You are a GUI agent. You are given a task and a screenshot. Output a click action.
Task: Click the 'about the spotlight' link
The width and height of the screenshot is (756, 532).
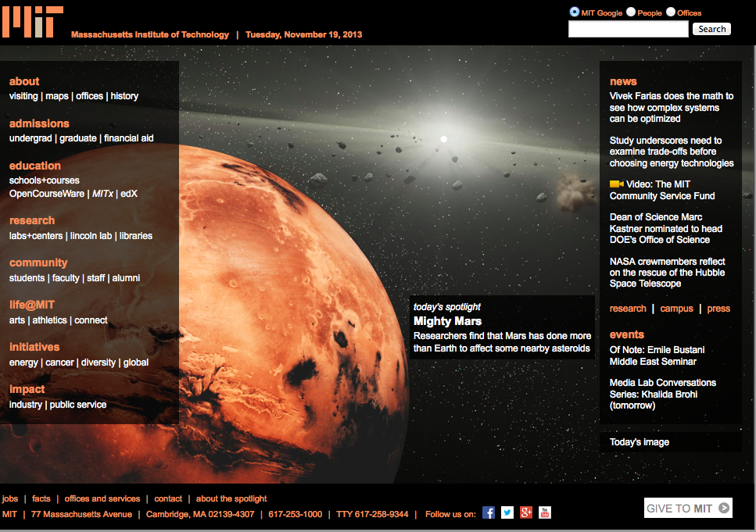[231, 498]
